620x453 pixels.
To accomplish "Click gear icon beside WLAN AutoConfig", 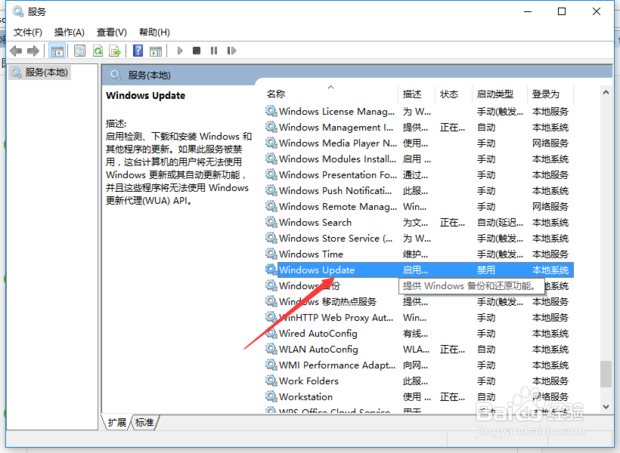I will coord(271,349).
